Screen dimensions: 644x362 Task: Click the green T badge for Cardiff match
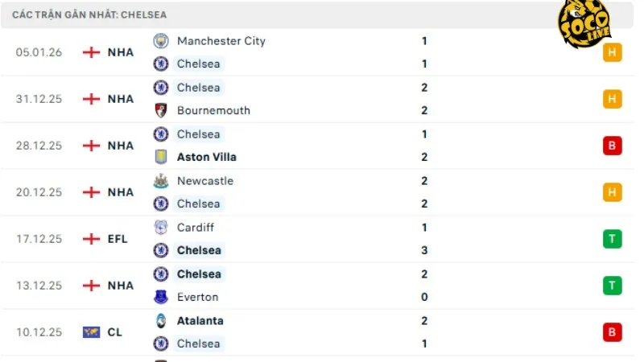[x=612, y=239]
